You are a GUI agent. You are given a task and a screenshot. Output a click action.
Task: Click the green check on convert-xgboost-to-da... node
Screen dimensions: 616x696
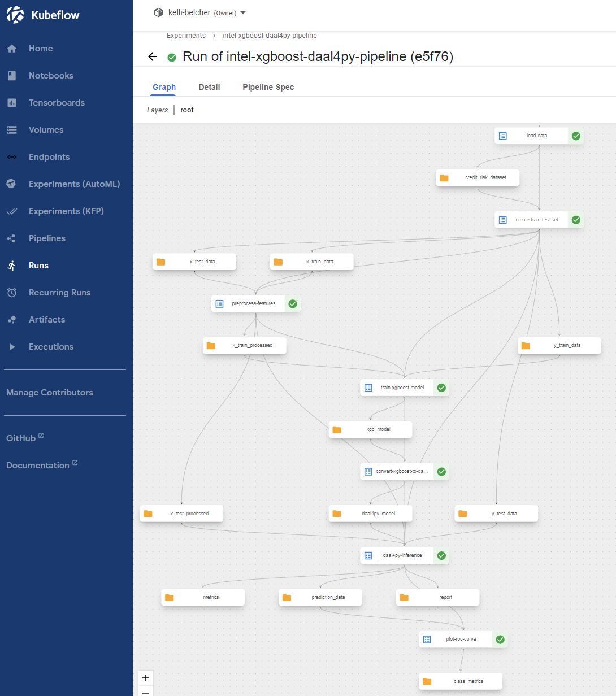(442, 471)
